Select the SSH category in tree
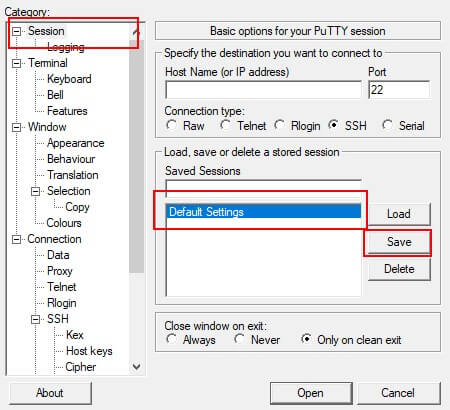The image size is (450, 410). click(58, 319)
